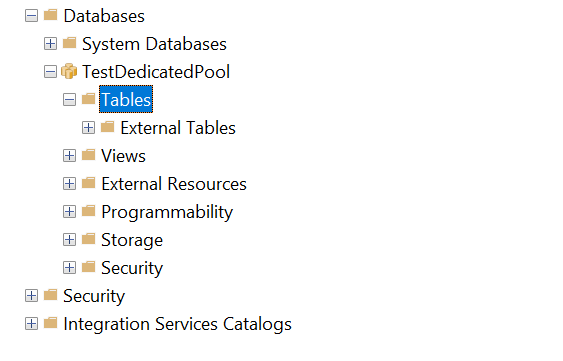Click the External Tables folder icon

[x=107, y=127]
